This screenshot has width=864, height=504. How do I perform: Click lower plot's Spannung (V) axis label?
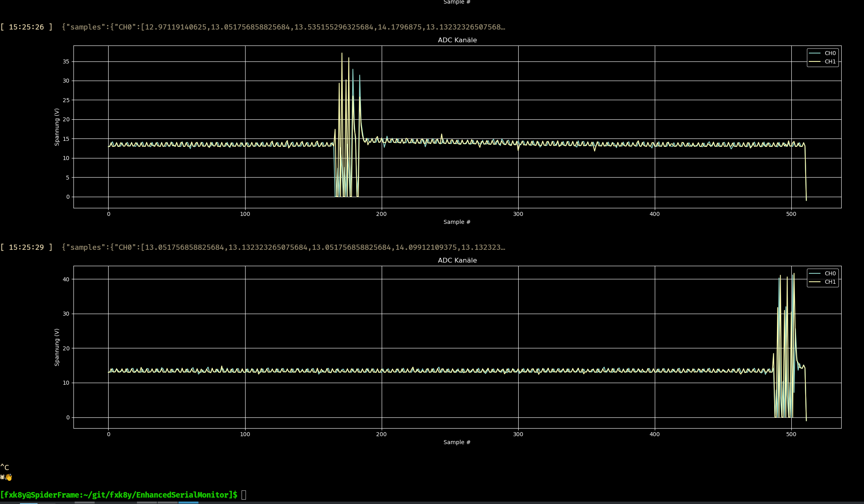(57, 347)
